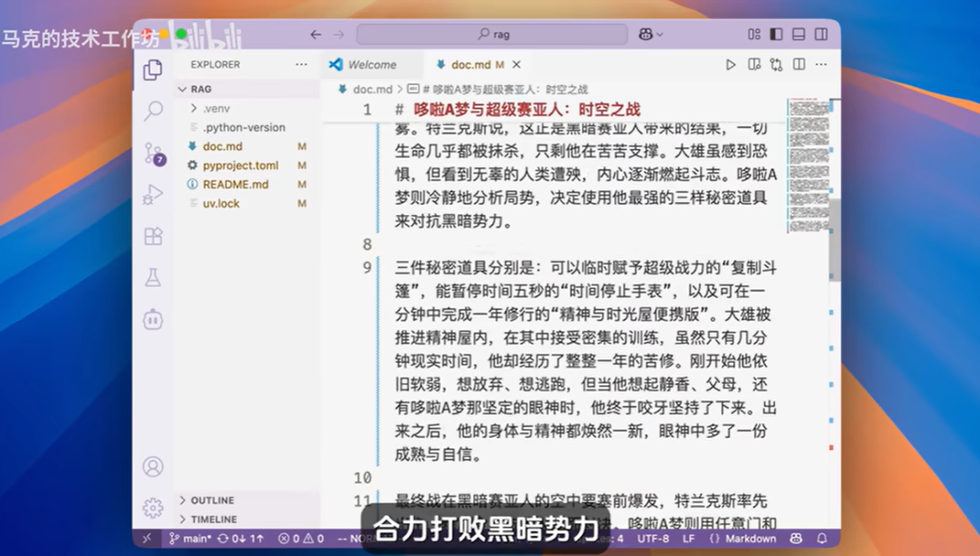Viewport: 980px width, 556px height.
Task: Click the open changes compare icon
Action: 776,64
